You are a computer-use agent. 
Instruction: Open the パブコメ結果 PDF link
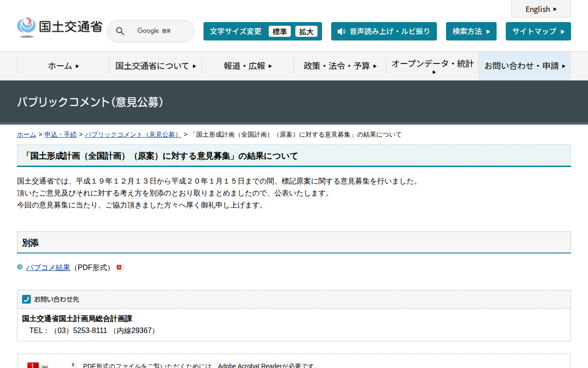(x=48, y=267)
